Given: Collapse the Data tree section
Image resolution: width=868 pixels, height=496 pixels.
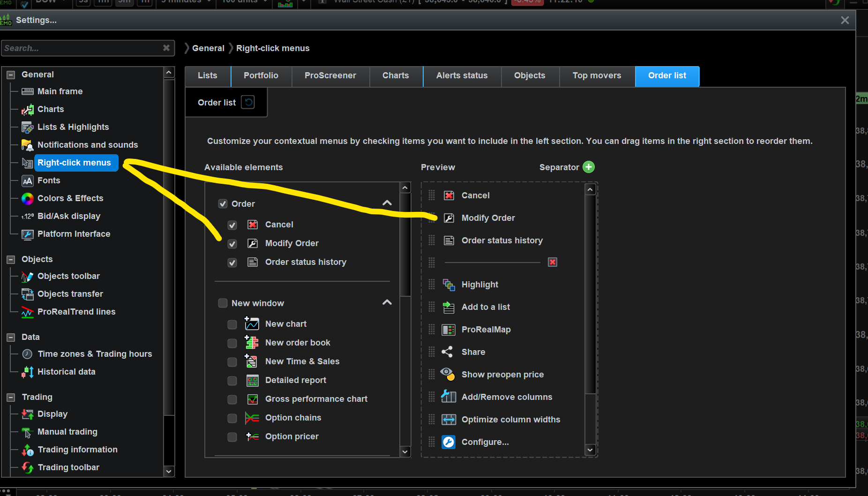Looking at the screenshot, I should tap(11, 338).
